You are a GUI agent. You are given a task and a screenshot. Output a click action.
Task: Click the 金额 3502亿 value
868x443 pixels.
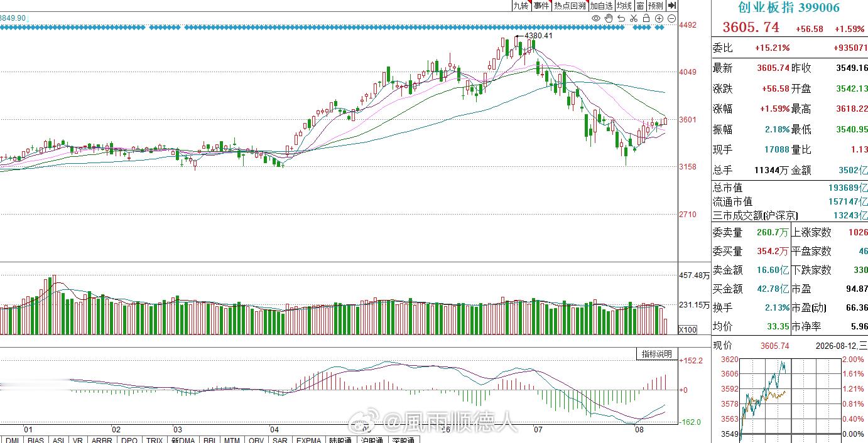tap(853, 170)
